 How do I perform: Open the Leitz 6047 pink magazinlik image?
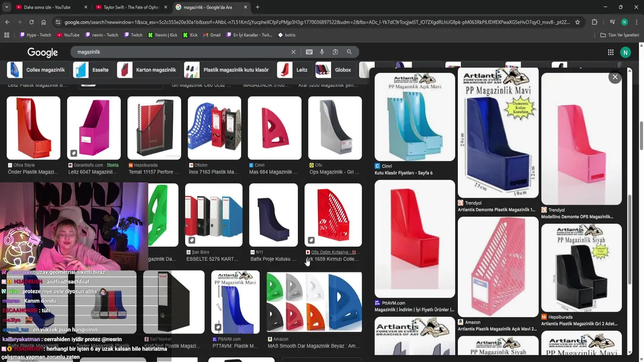(94, 128)
